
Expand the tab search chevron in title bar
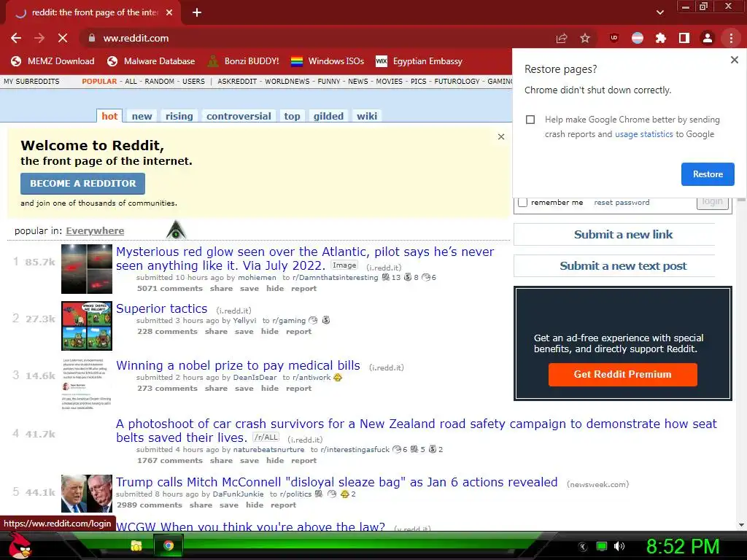660,12
